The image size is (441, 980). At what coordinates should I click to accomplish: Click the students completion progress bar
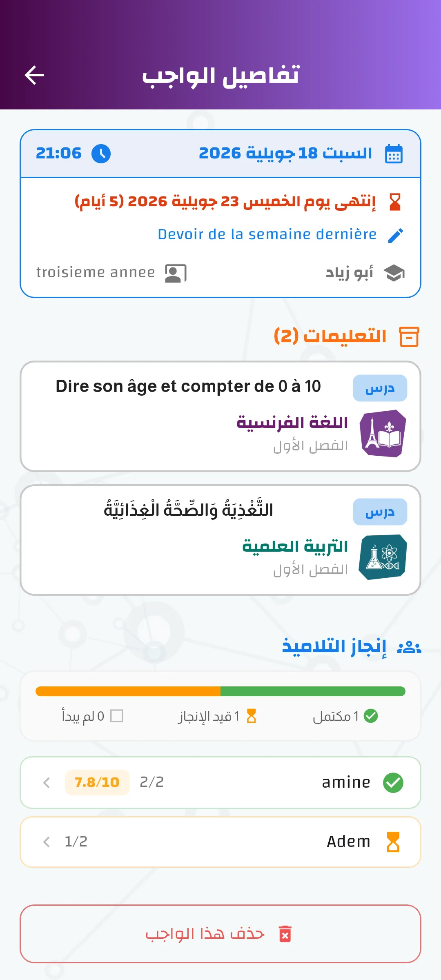coord(220,691)
